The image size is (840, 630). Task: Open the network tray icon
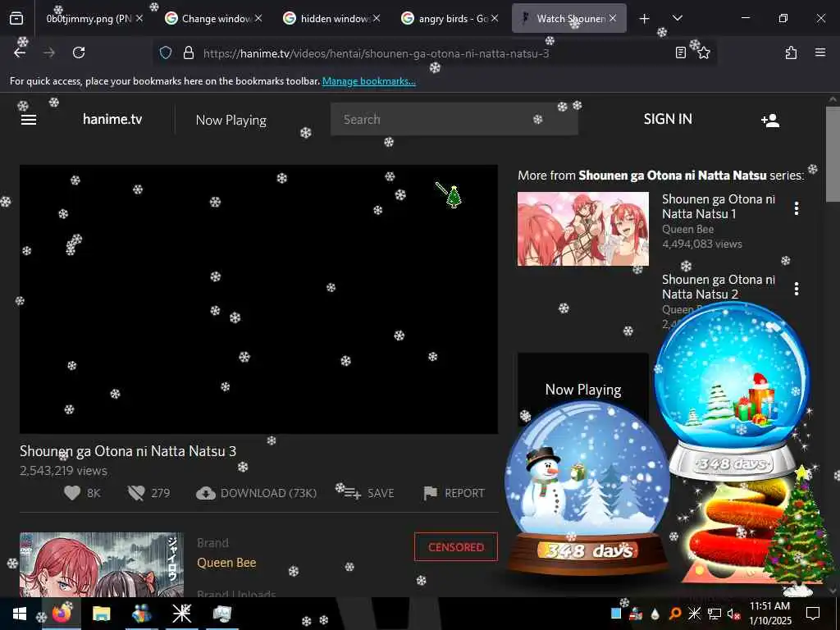(714, 614)
